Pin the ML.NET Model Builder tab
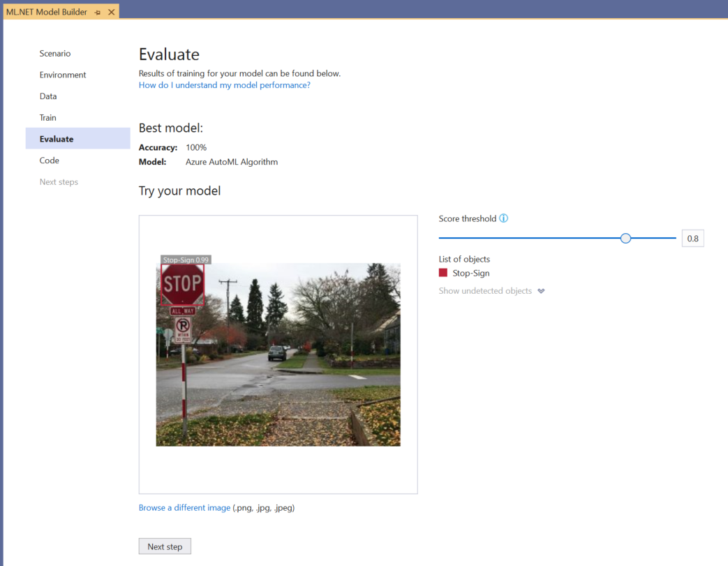The image size is (728, 566). (98, 11)
